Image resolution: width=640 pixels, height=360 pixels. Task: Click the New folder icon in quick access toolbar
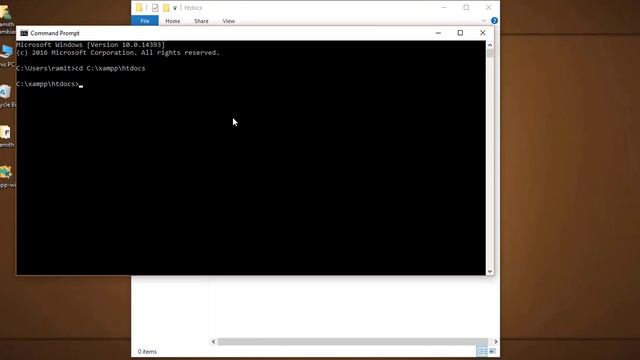[166, 7]
